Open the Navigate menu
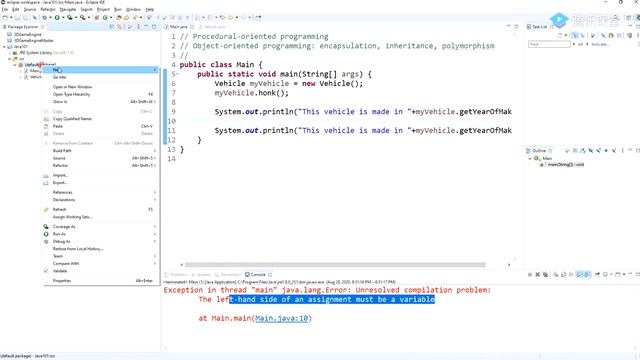Viewport: 640px width, 360px height. (68, 9)
